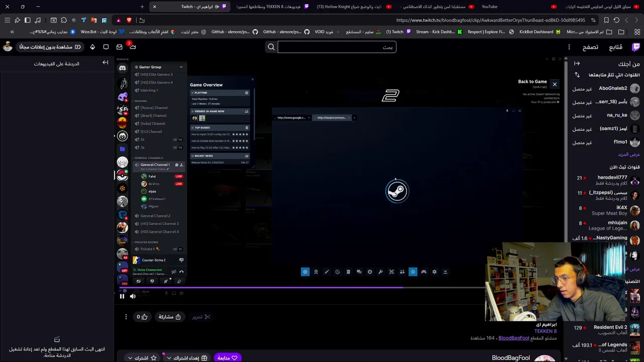Image resolution: width=644 pixels, height=362 pixels.
Task: Collapse the For You sidebar arrow
Action: point(577,63)
